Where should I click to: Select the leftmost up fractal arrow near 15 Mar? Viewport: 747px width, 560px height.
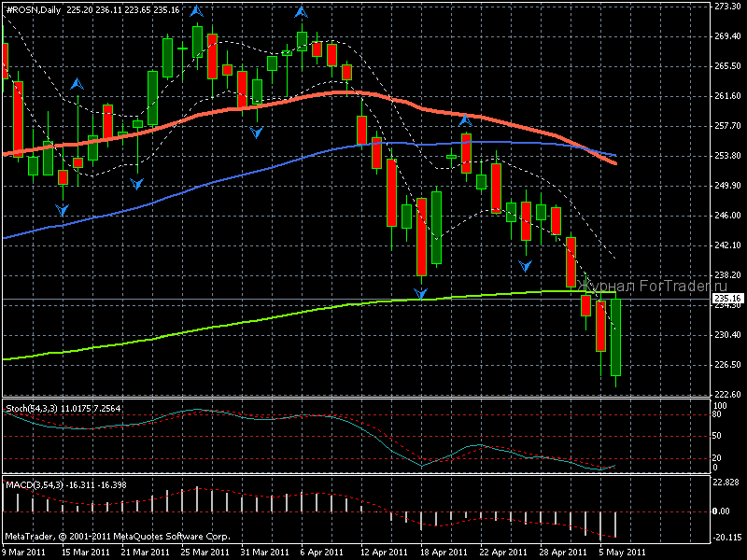[x=78, y=83]
